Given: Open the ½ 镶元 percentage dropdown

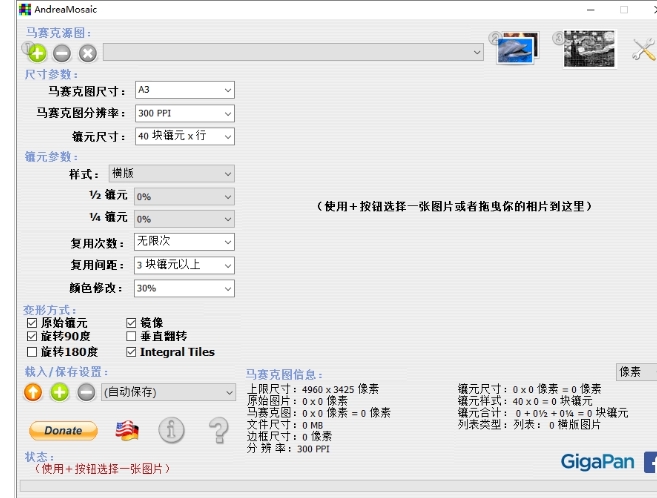Looking at the screenshot, I should point(184,196).
